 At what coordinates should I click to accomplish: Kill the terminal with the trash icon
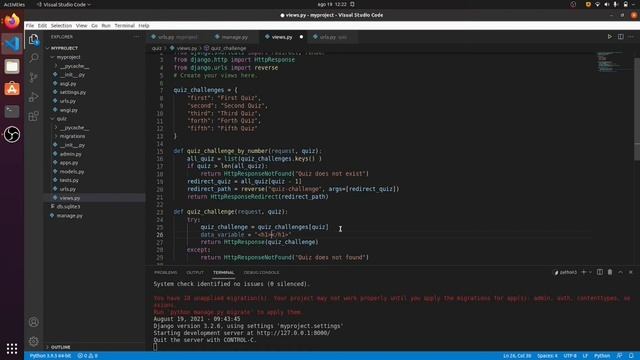click(x=610, y=272)
